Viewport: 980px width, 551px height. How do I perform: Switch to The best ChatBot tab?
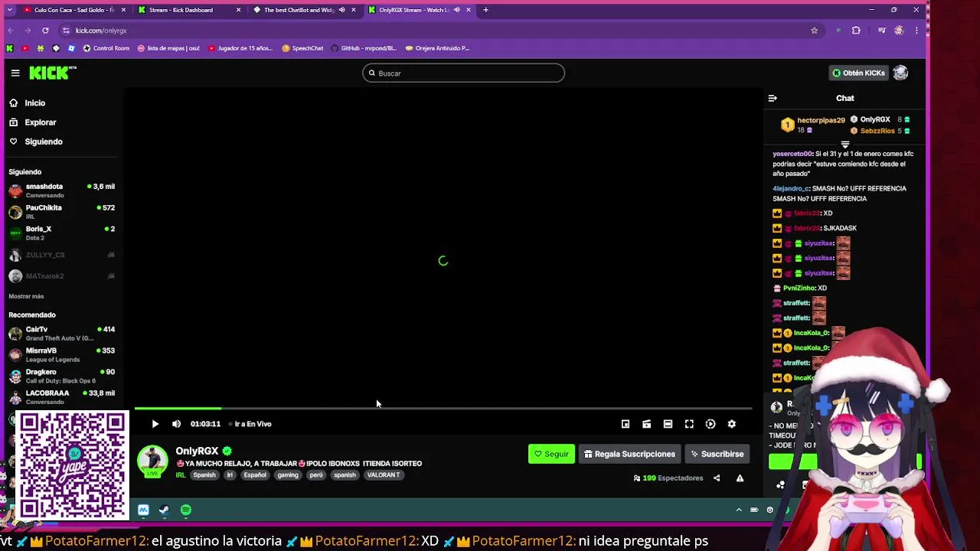(x=303, y=10)
